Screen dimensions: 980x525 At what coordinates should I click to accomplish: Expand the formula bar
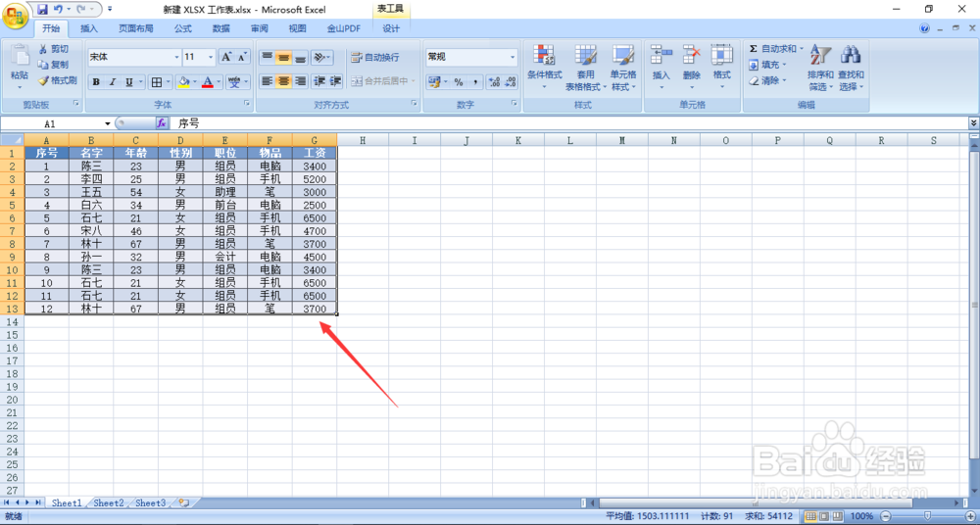click(973, 123)
